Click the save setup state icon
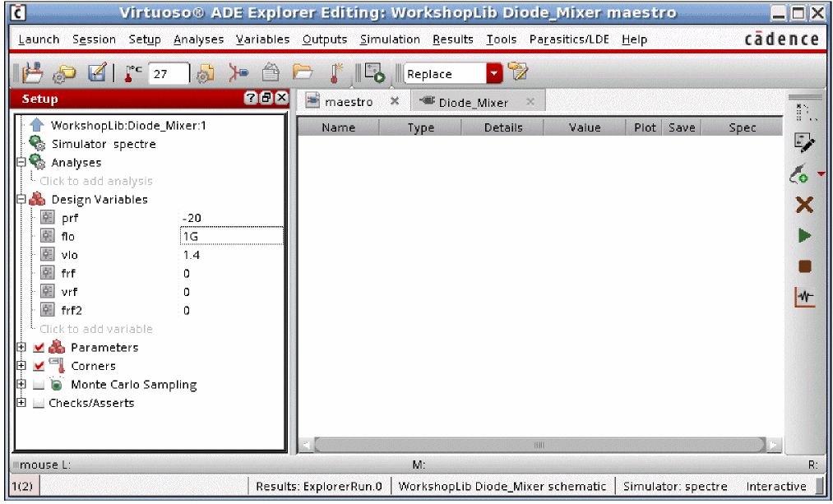Screen dimensions: 833x504 [32, 73]
